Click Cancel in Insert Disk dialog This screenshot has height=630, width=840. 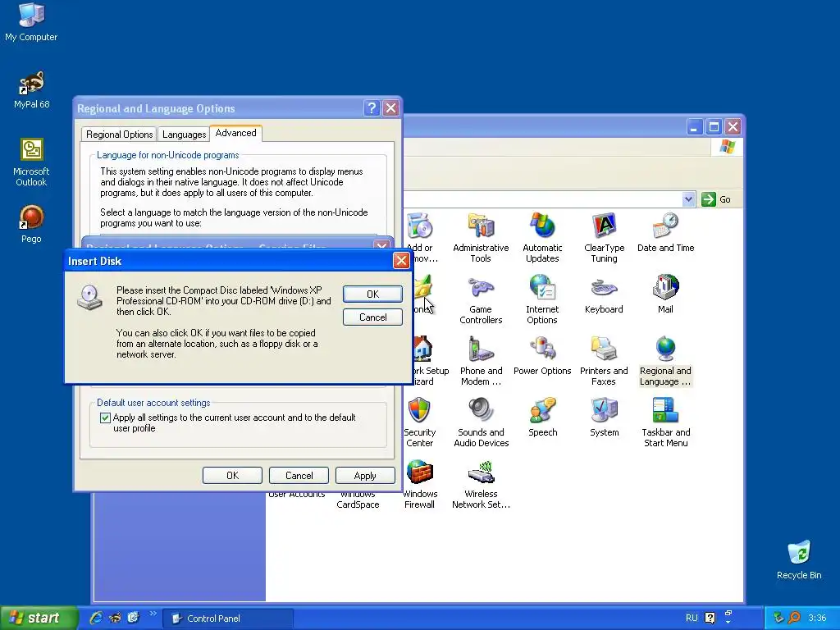pos(372,317)
